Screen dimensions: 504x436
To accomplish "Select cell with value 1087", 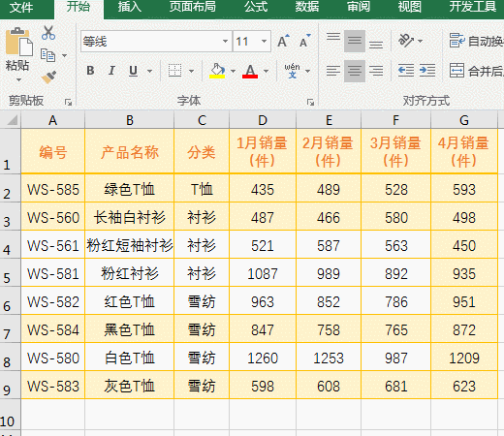I will coord(263,273).
